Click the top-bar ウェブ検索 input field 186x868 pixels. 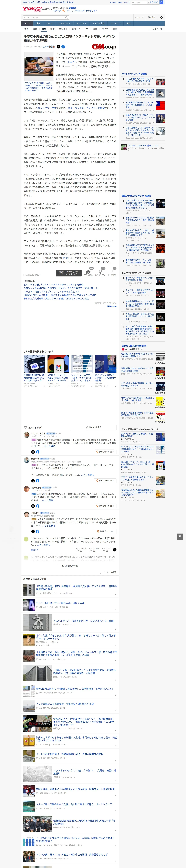[x=139, y=2]
